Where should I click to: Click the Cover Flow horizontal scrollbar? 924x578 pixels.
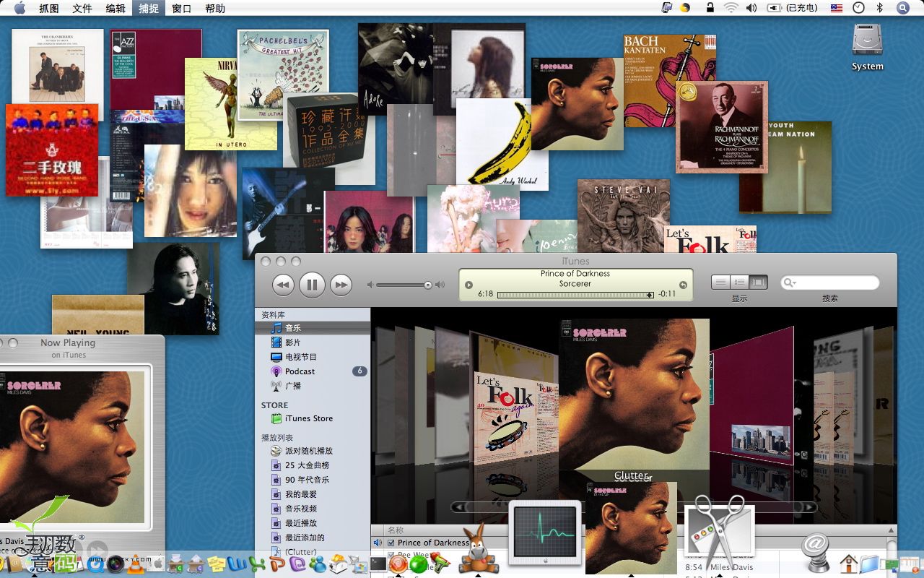[x=634, y=507]
